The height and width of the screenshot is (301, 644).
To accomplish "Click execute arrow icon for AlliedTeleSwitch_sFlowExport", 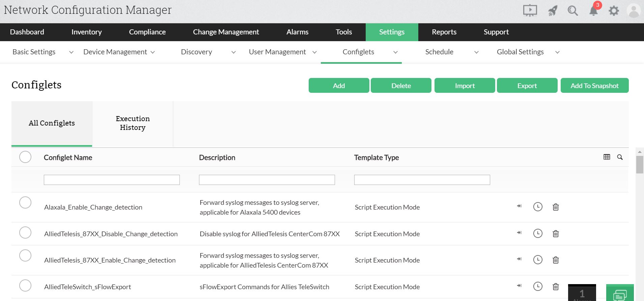I will click(x=519, y=286).
